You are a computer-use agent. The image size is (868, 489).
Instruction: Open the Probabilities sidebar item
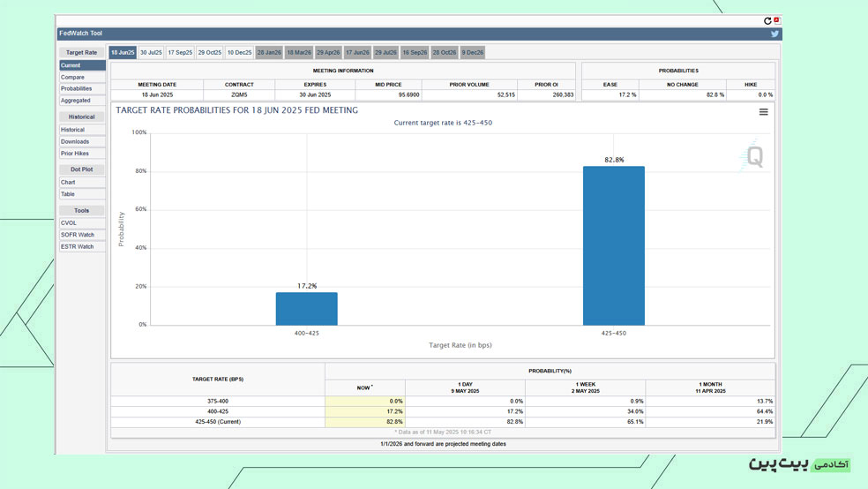tap(82, 88)
